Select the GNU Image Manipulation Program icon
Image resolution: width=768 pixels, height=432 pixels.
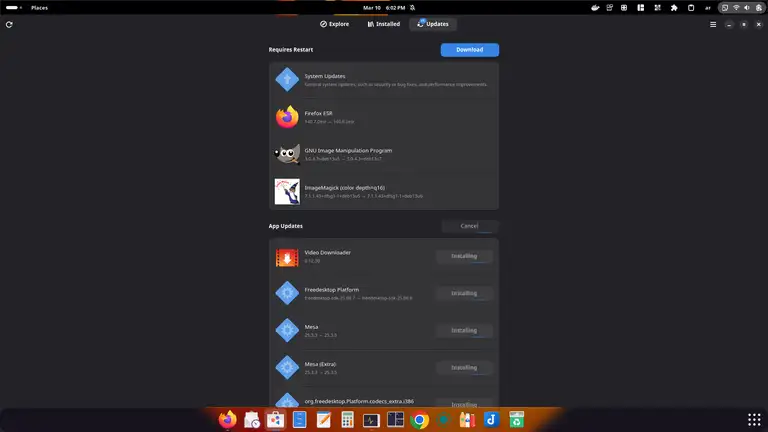(287, 154)
